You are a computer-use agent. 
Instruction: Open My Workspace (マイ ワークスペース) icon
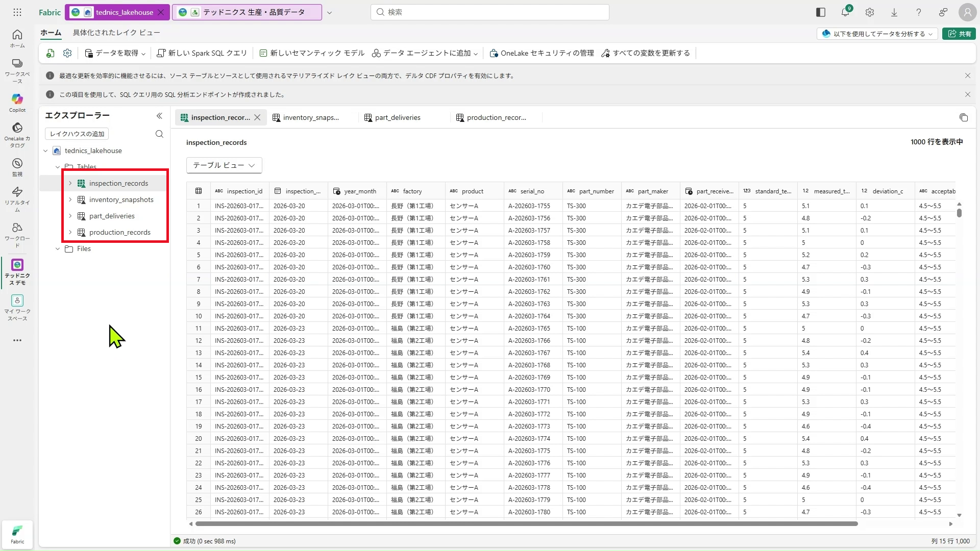(17, 308)
